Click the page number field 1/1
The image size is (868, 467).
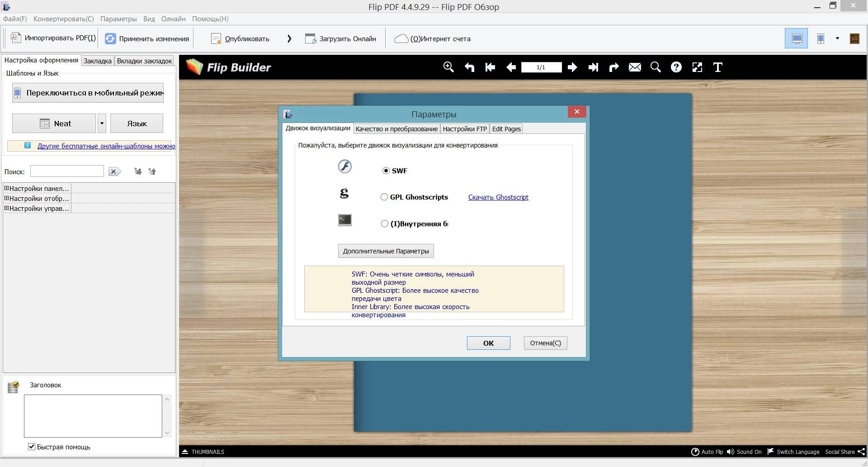click(541, 67)
